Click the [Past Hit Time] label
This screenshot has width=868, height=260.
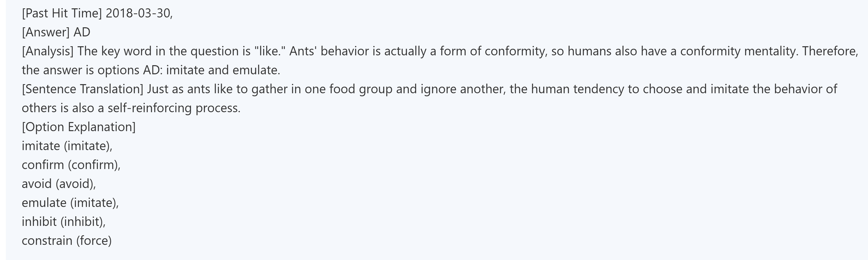pos(62,13)
